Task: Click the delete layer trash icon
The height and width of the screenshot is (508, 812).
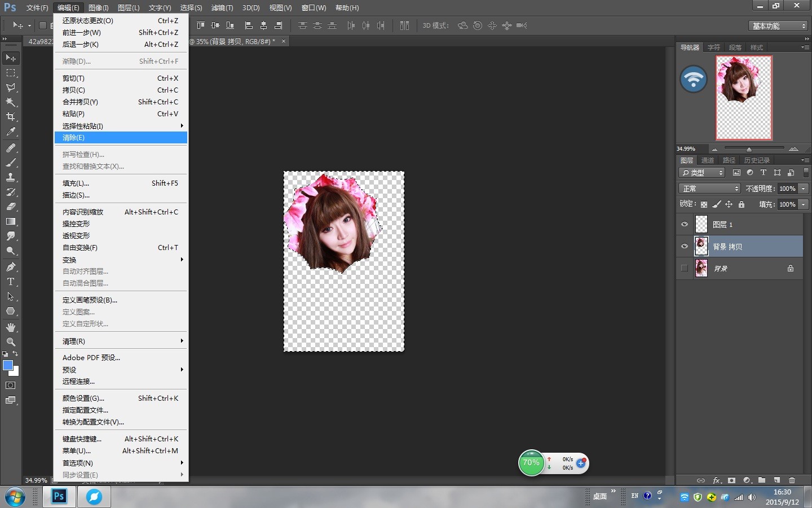Action: (x=792, y=480)
